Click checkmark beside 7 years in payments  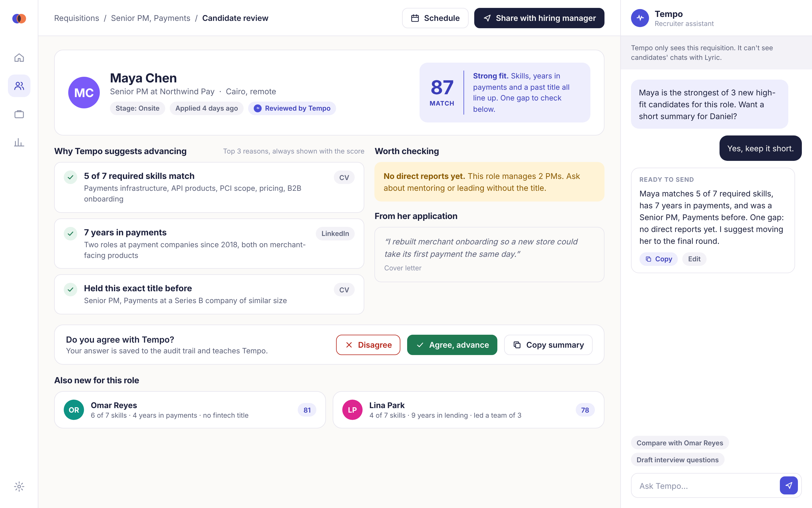(70, 233)
